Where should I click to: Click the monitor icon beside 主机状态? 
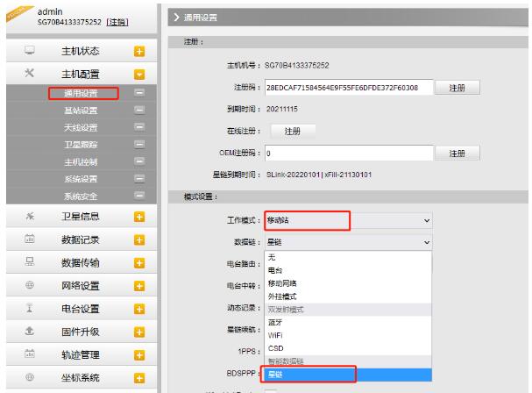30,50
